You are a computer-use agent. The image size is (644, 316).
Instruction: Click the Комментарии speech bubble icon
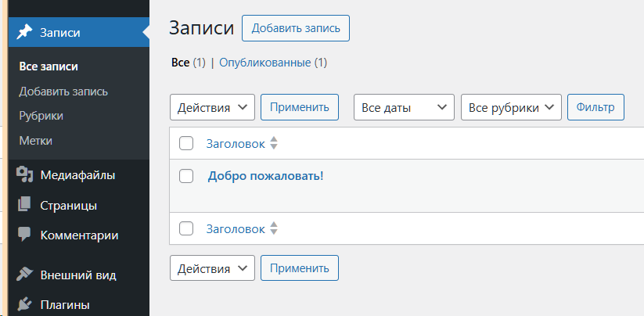coord(24,234)
